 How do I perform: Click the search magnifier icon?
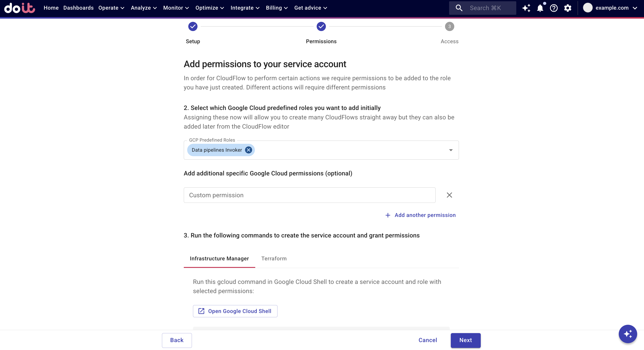[x=459, y=8]
